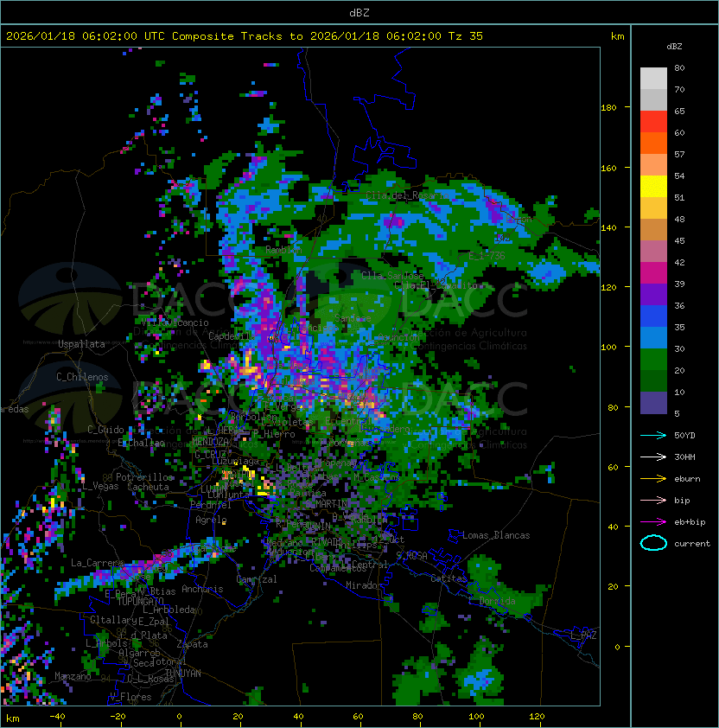
Task: Click the 'Cacheuta' map label
Action: click(x=148, y=487)
